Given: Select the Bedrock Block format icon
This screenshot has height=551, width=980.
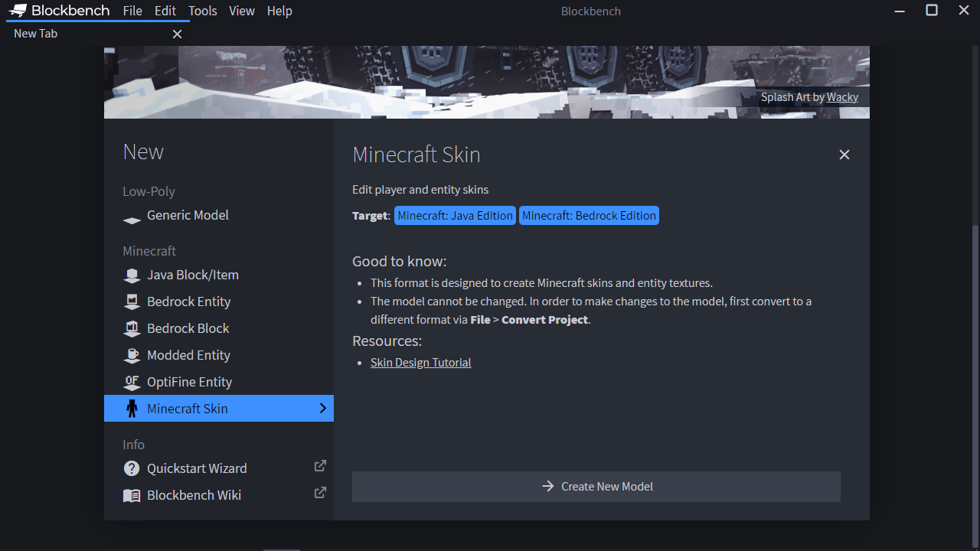Looking at the screenshot, I should pos(132,329).
